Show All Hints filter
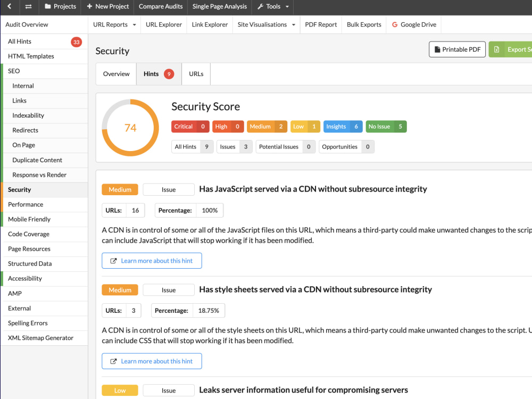 pyautogui.click(x=193, y=147)
